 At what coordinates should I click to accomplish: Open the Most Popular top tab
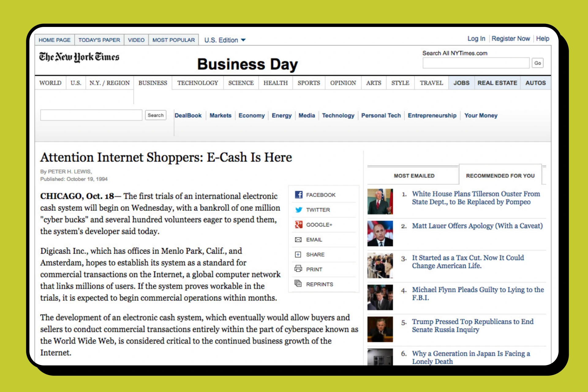pyautogui.click(x=173, y=40)
